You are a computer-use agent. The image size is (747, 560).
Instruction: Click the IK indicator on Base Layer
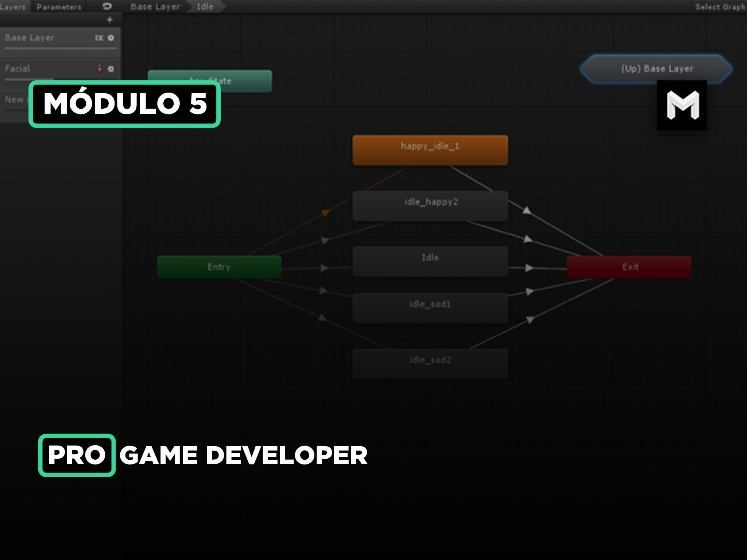click(99, 38)
